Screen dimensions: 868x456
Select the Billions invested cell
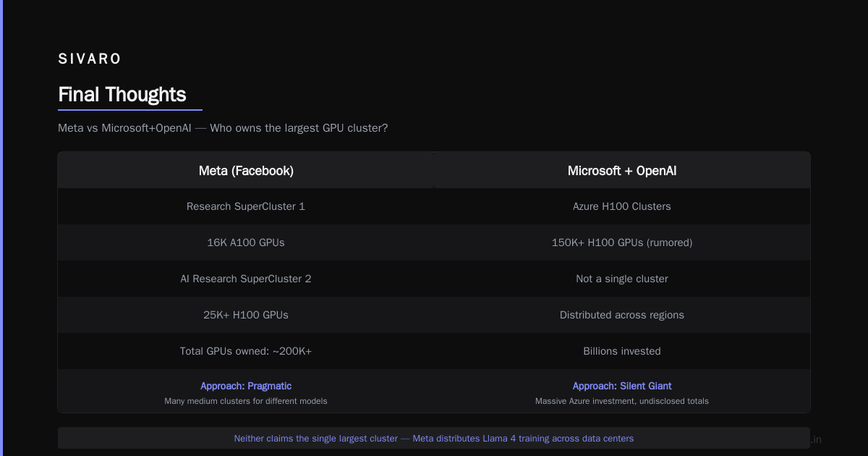point(622,351)
